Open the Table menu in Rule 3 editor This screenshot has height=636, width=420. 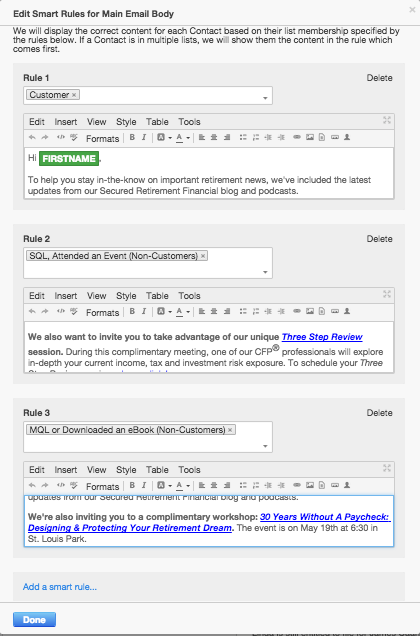[x=157, y=470]
